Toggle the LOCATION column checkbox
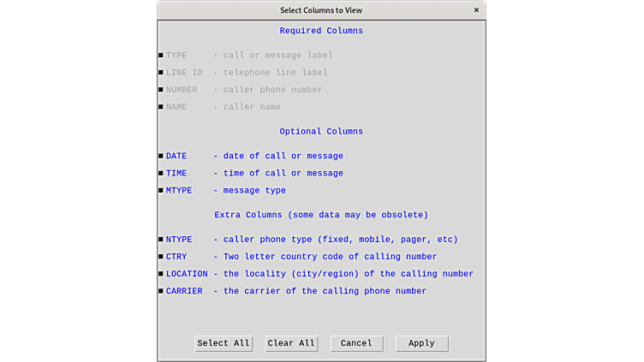 161,275
